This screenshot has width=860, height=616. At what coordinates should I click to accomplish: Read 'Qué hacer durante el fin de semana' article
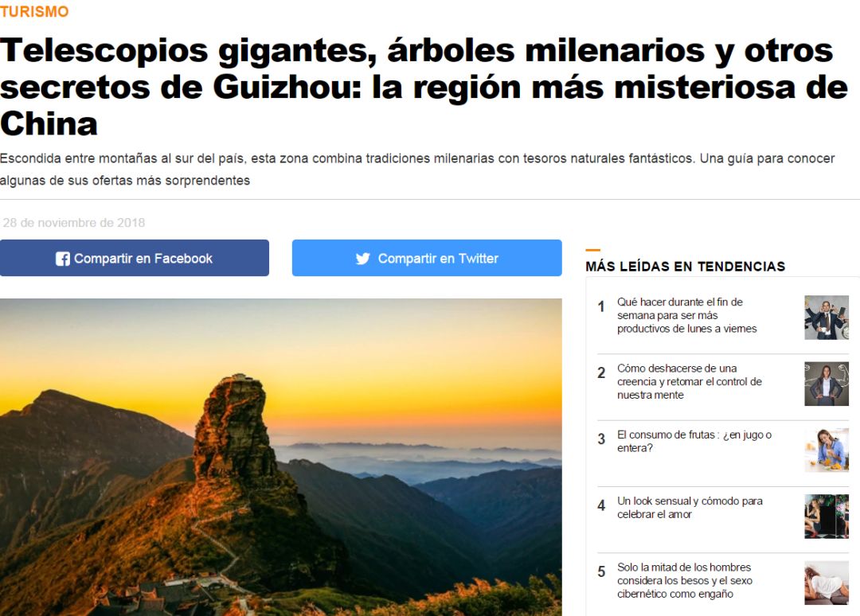click(686, 315)
